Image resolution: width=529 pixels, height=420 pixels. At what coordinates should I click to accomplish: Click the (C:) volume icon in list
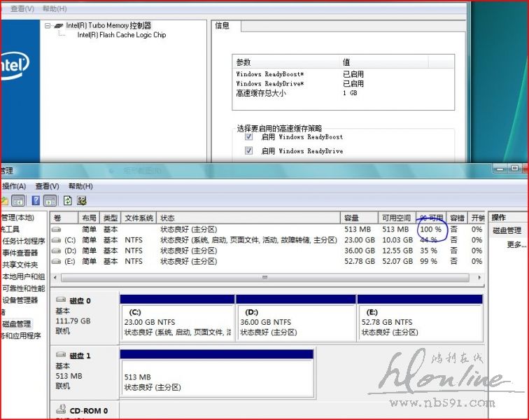tap(57, 240)
